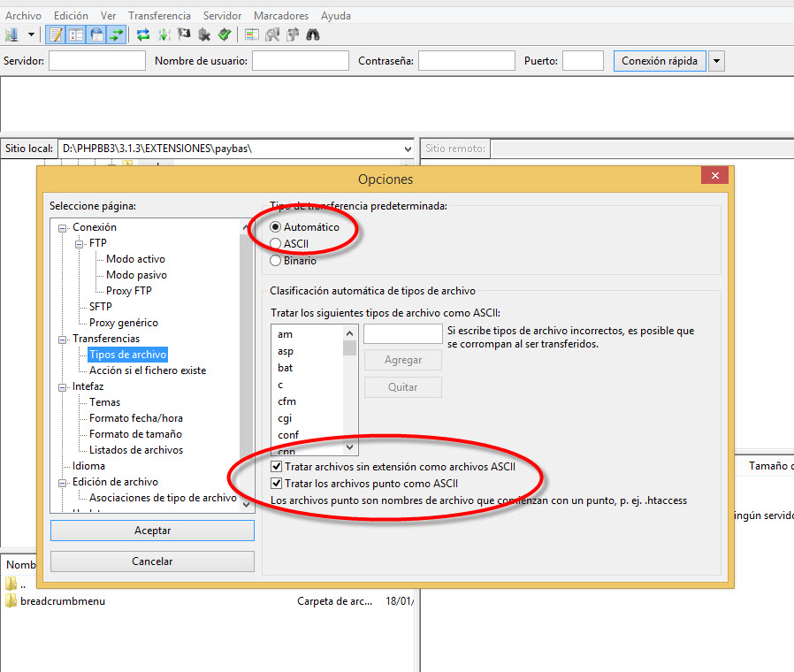The image size is (794, 672).
Task: Open the Marcadores menu
Action: point(281,16)
